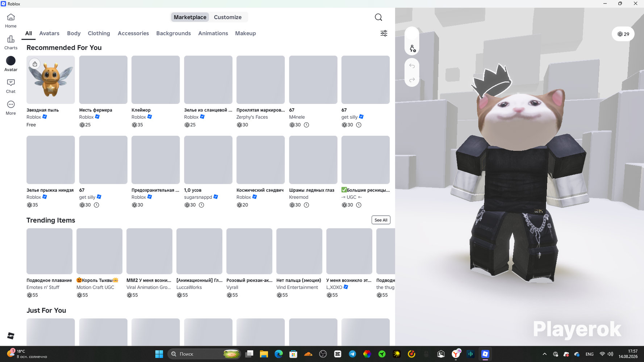Redo the avatar change
The width and height of the screenshot is (644, 362).
(x=412, y=80)
